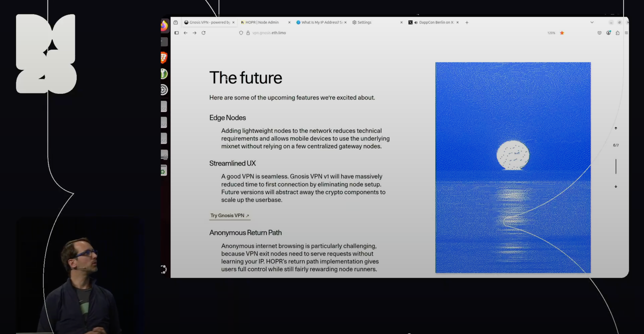Click the vertical section progress bar

[616, 166]
